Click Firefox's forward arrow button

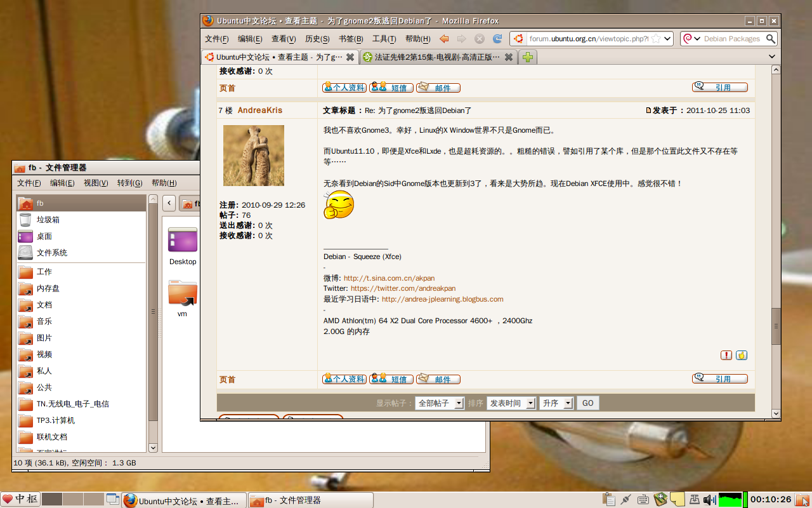point(461,39)
